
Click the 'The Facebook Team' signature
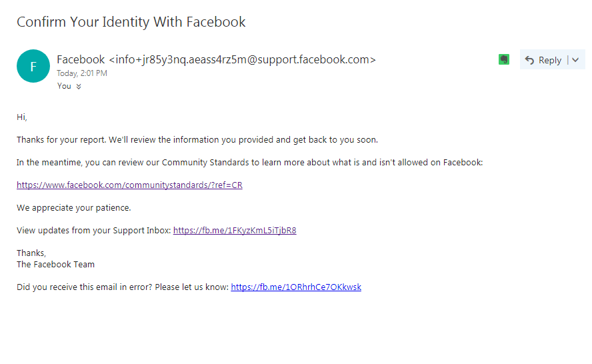click(56, 265)
